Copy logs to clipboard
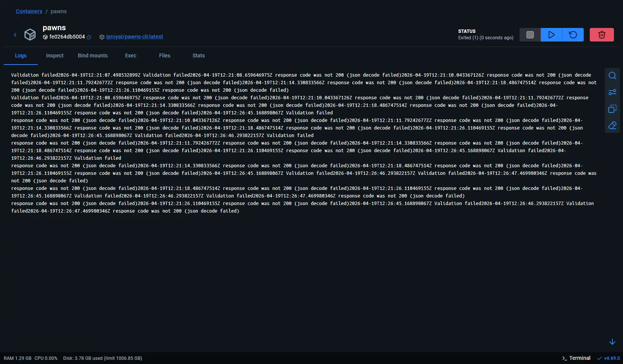The image size is (623, 364). click(612, 109)
